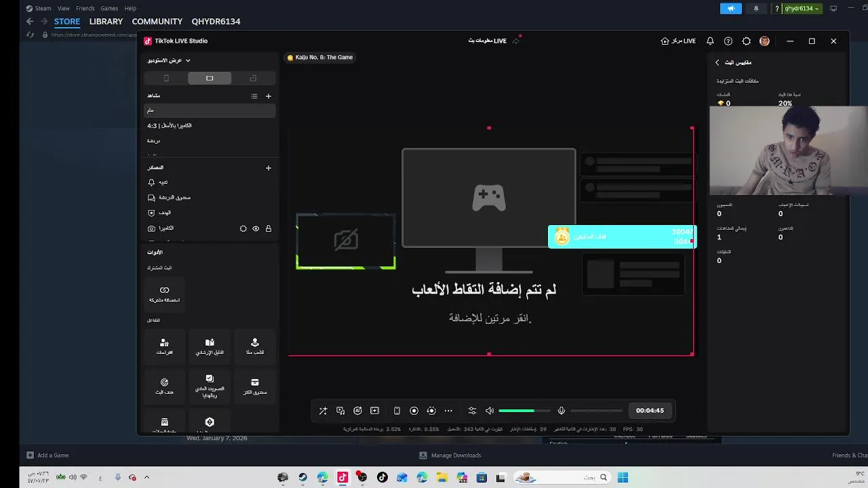Screen dimensions: 868x488
Task: Toggle lock on the camera source
Action: point(269,229)
